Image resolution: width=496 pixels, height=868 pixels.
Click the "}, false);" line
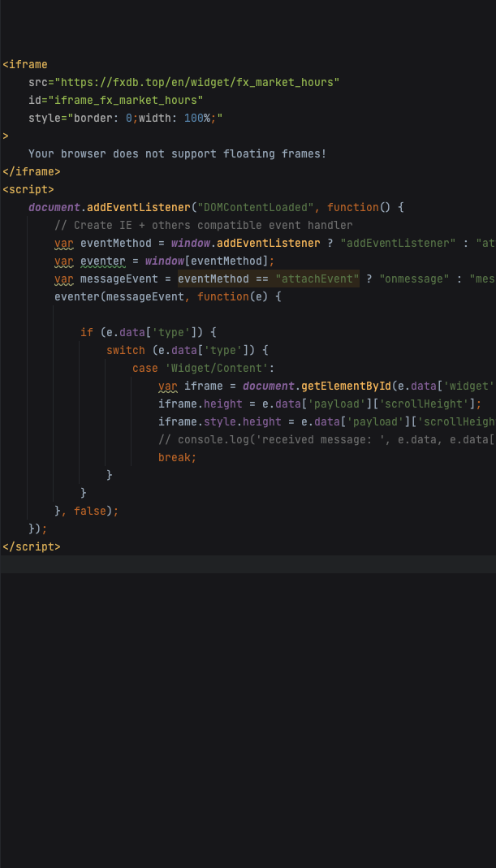[87, 511]
